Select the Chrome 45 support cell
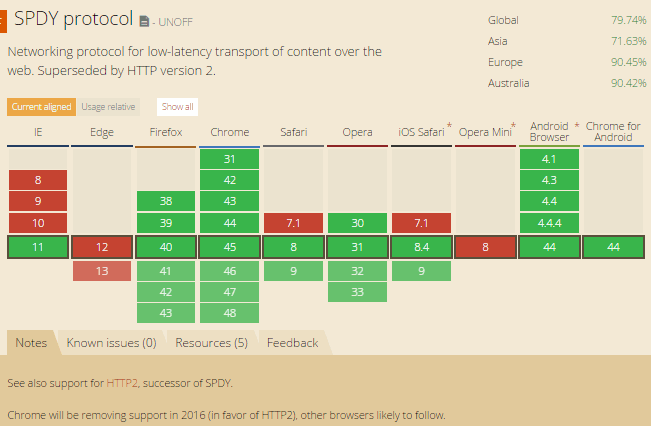This screenshot has width=651, height=426. pyautogui.click(x=230, y=247)
